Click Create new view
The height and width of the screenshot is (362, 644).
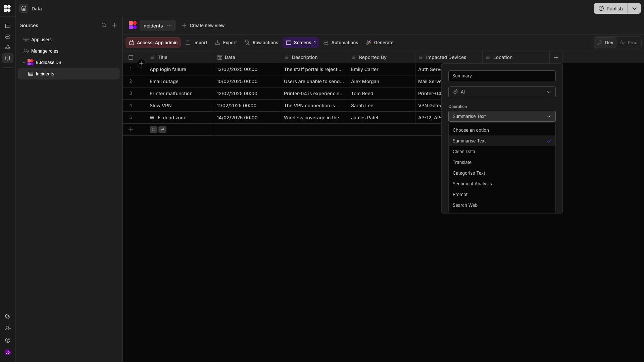(203, 25)
